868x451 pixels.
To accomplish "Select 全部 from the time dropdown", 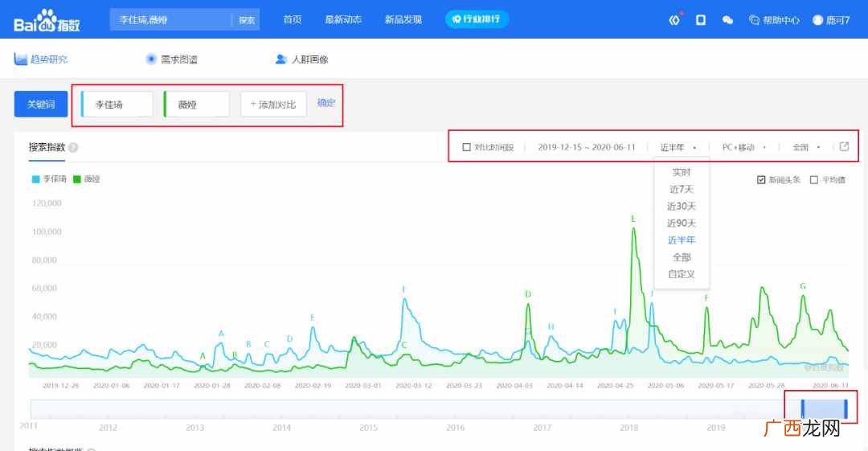I will point(681,257).
